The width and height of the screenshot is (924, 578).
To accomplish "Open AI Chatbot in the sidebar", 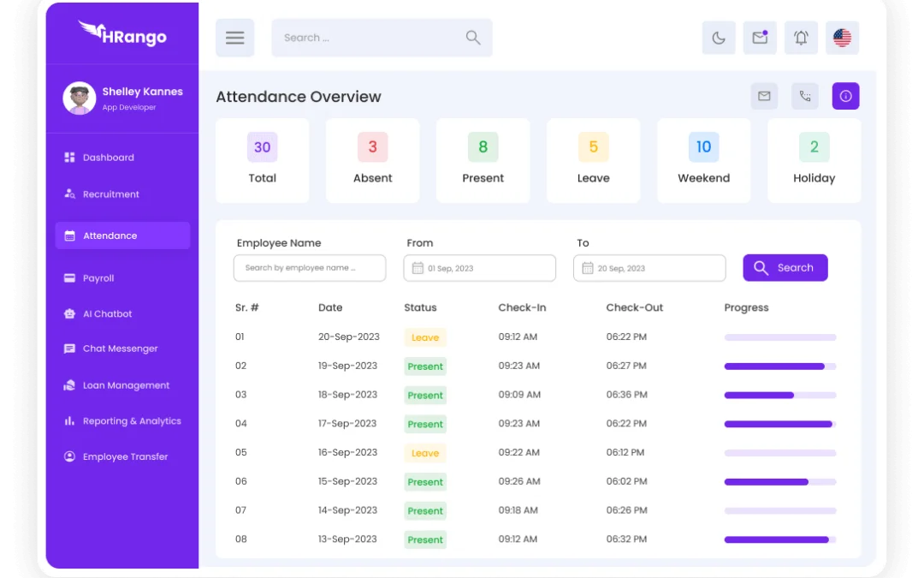I will click(107, 314).
